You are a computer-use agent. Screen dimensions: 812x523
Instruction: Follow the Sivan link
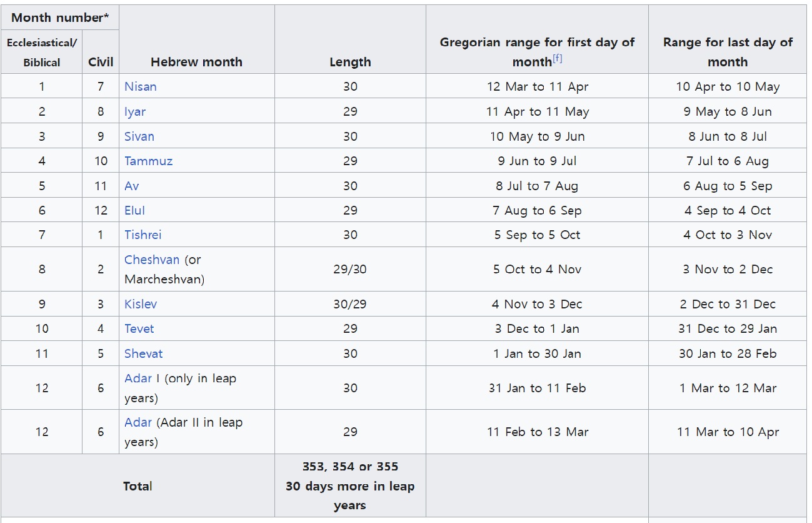click(139, 136)
